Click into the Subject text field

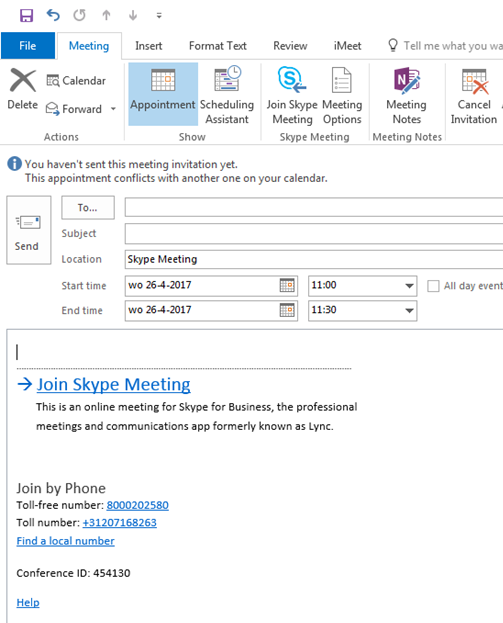314,234
